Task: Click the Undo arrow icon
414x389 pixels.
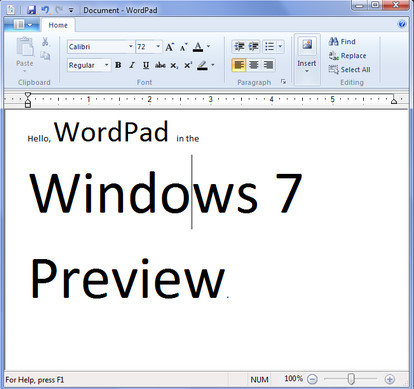Action: 45,10
